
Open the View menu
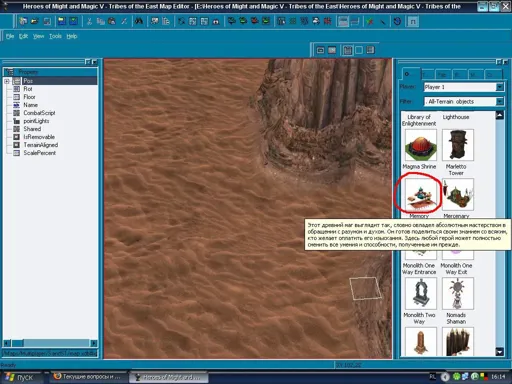click(x=38, y=36)
